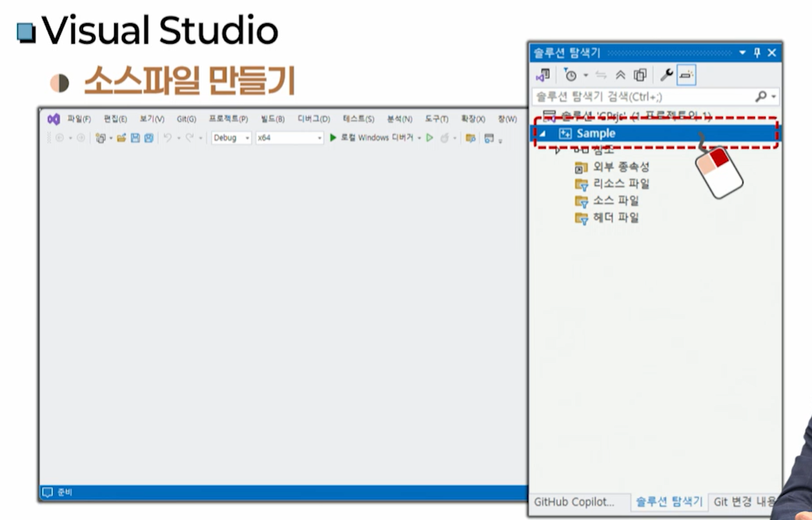
Task: Click the 준비 status bar text
Action: point(65,492)
